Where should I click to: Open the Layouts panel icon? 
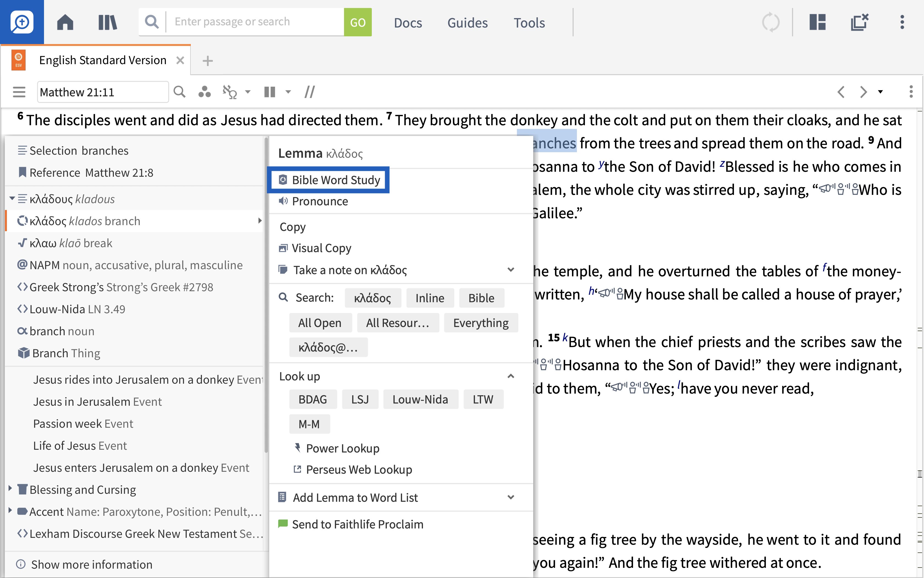[818, 22]
